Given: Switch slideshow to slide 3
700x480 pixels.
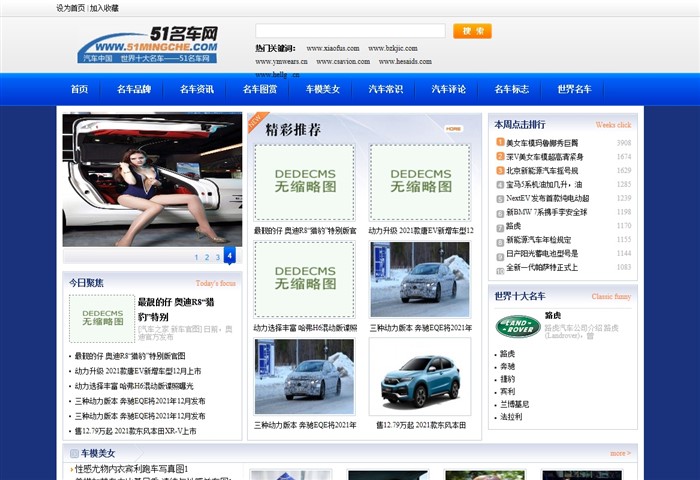Looking at the screenshot, I should click(x=217, y=257).
